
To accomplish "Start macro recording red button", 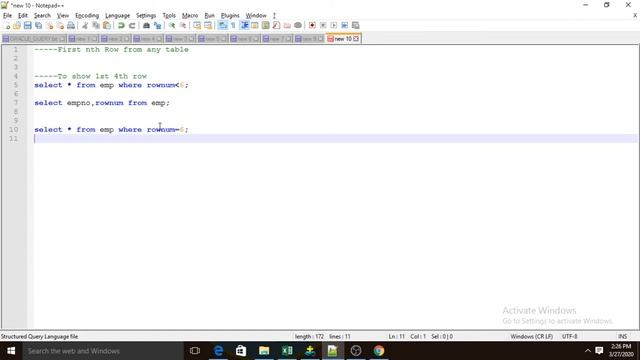I will click(x=312, y=25).
